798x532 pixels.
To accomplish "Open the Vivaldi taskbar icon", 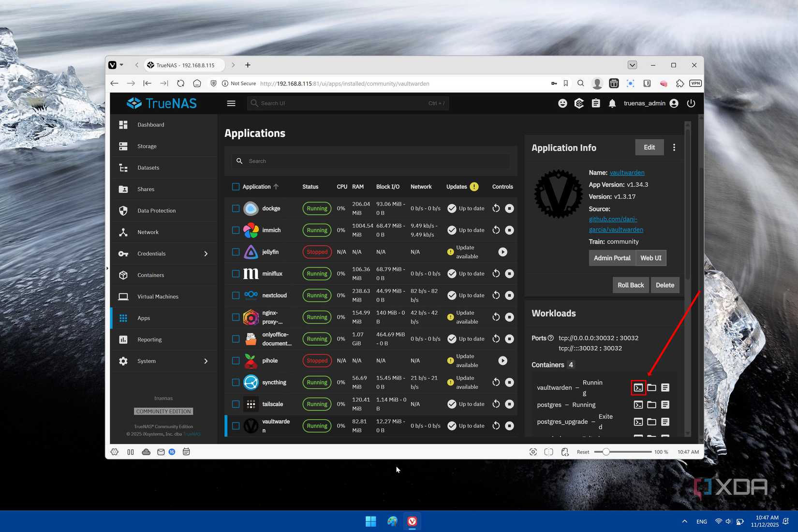I will 412,521.
